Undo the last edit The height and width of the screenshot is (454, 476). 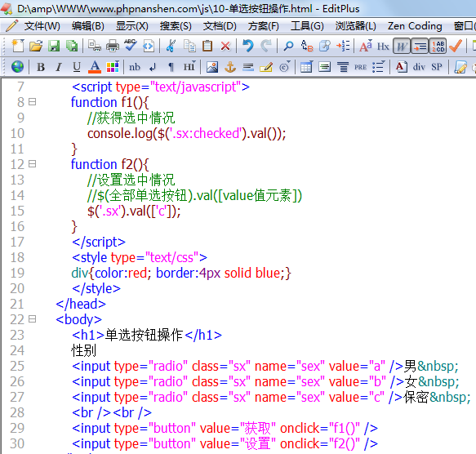(248, 47)
